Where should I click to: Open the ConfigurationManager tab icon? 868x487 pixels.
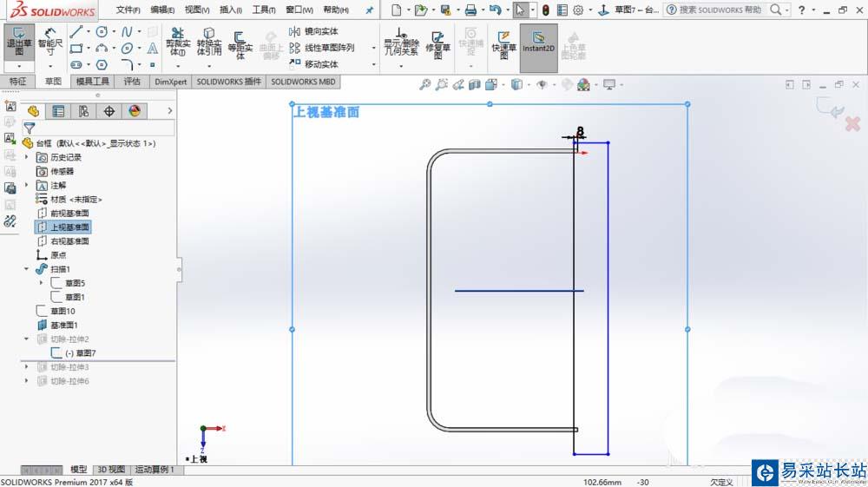coord(83,111)
